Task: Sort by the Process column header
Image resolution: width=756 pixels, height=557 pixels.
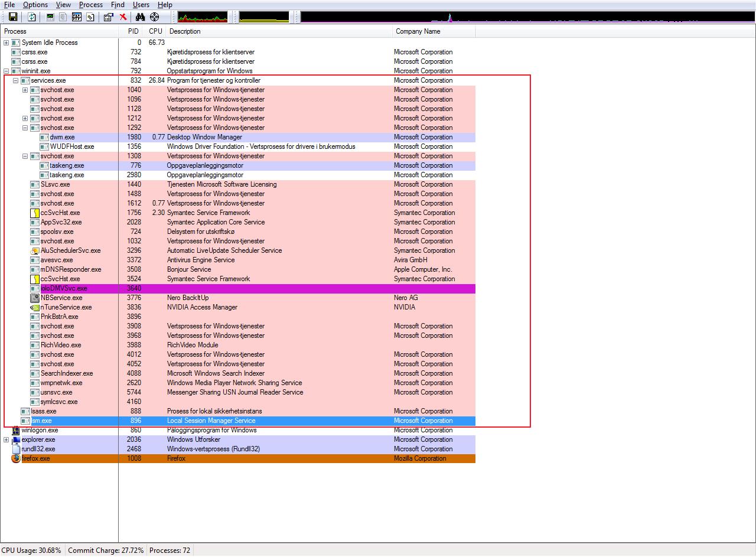Action: coord(59,31)
